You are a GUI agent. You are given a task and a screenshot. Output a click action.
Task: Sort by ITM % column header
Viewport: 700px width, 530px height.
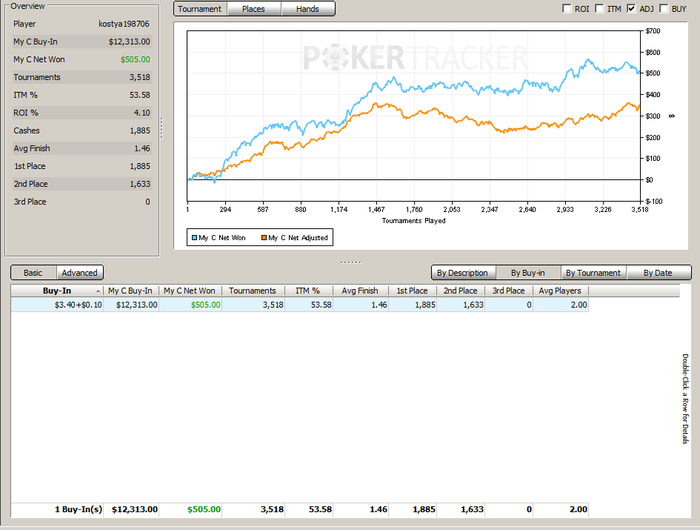point(308,291)
